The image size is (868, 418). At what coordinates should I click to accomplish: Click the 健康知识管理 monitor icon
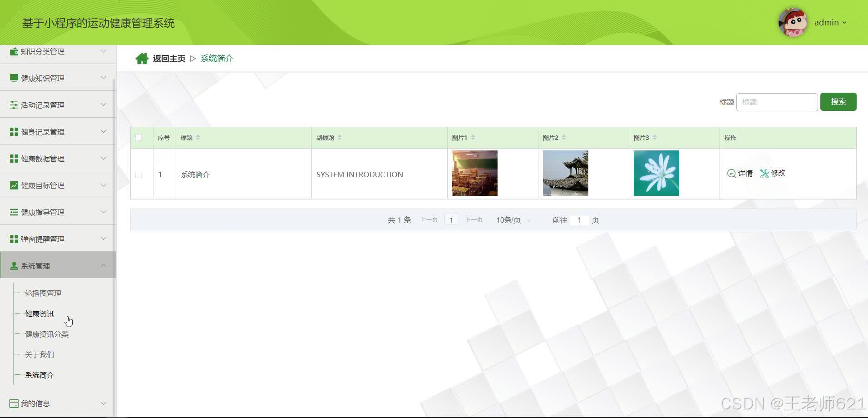[14, 78]
